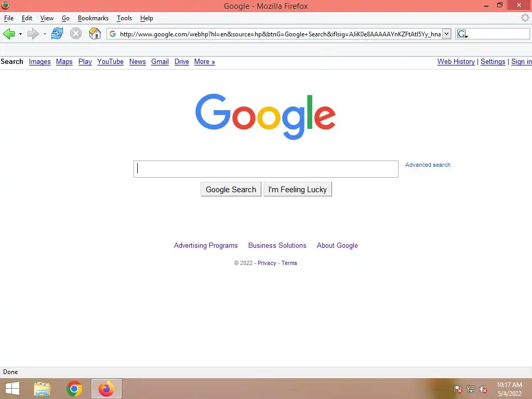Open the News link
The width and height of the screenshot is (532, 399).
[x=137, y=61]
